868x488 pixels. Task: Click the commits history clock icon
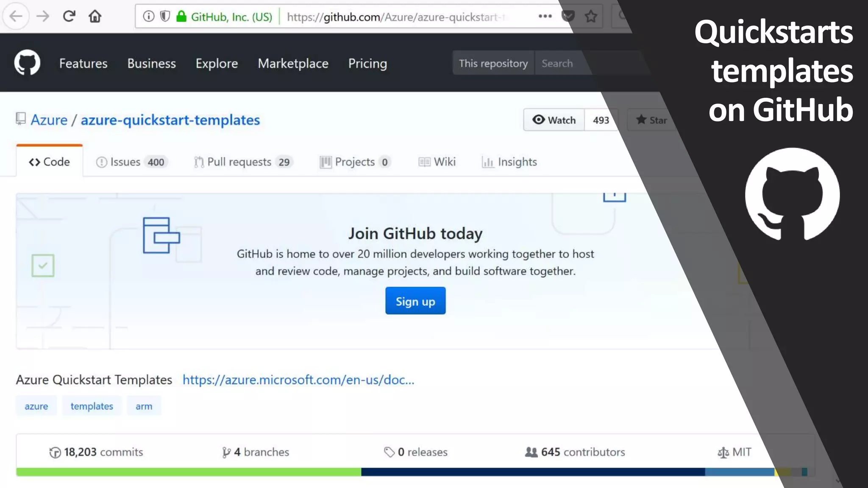(55, 452)
